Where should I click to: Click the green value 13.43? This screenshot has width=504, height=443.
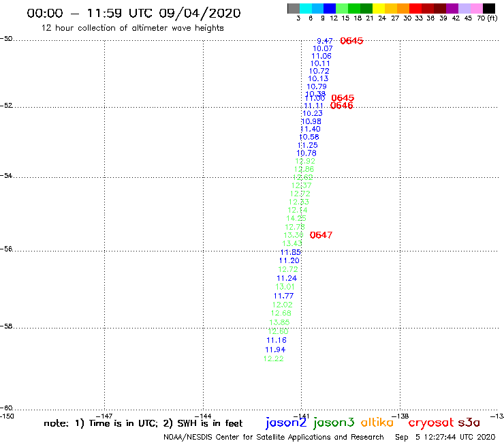292,243
